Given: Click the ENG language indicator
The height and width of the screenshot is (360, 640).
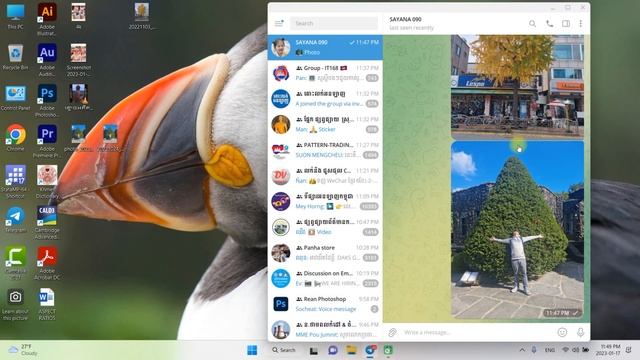Looking at the screenshot, I should (x=550, y=350).
